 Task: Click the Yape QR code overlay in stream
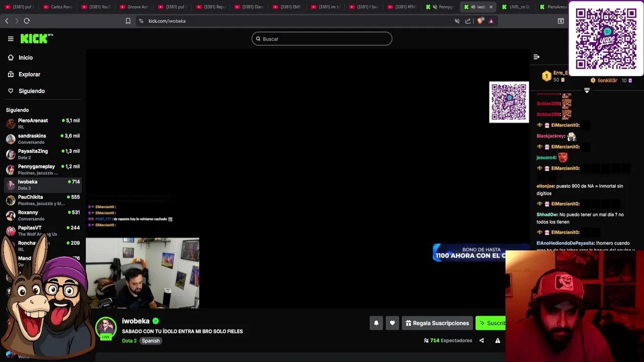[x=509, y=102]
